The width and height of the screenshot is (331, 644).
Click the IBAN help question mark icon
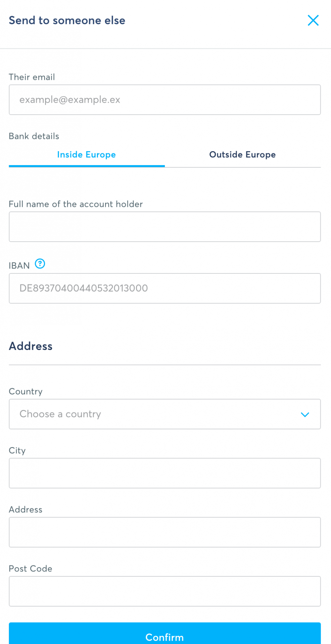coord(40,264)
